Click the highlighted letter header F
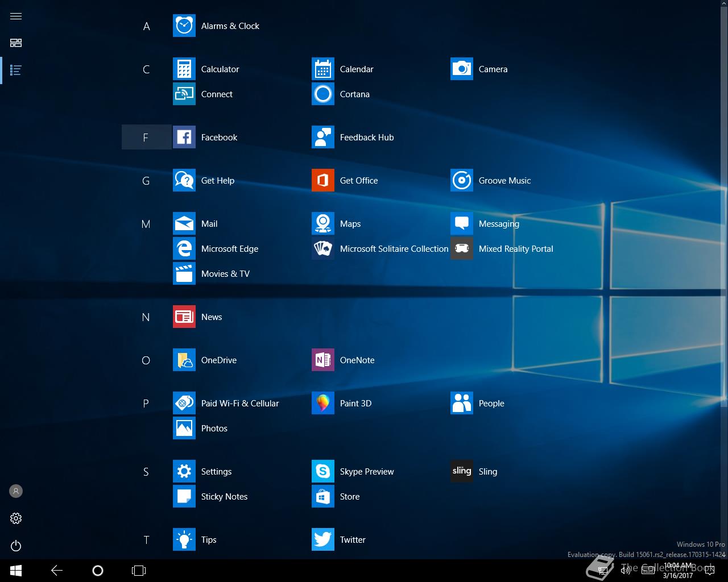 146,138
